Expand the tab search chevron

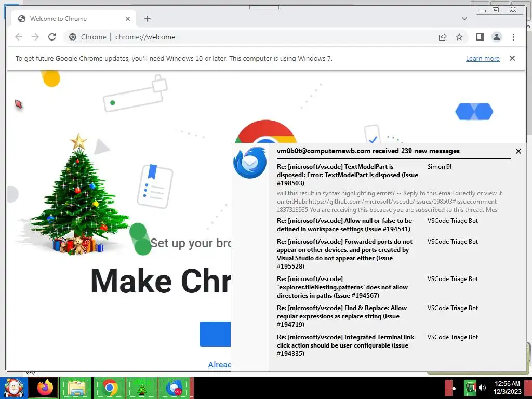(464, 19)
